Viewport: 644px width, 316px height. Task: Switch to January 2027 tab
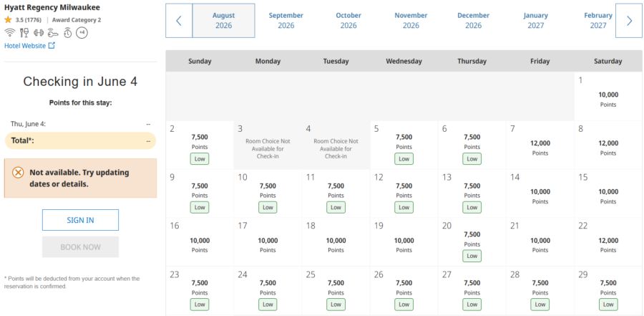pos(535,21)
